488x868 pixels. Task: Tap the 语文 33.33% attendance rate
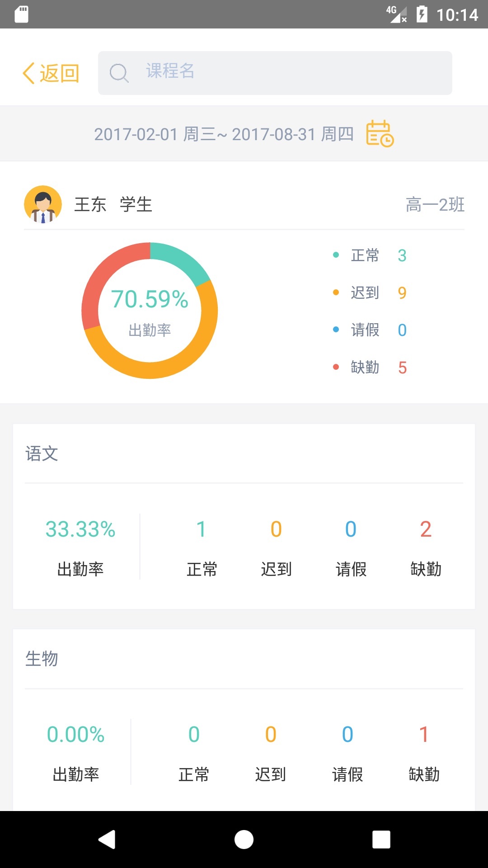[80, 529]
